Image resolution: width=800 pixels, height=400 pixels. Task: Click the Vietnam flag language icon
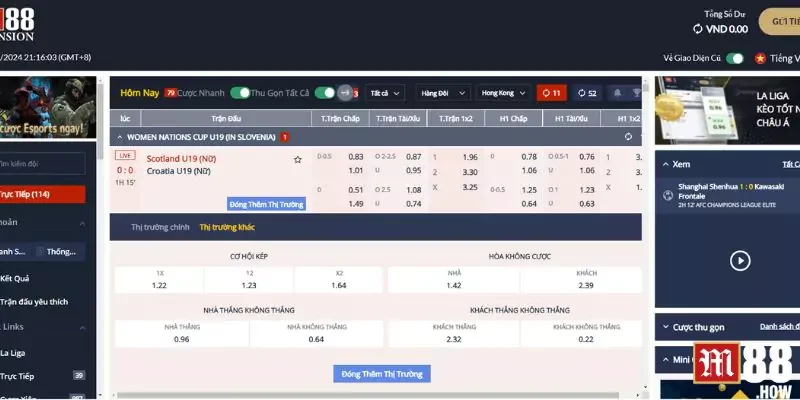pos(761,58)
